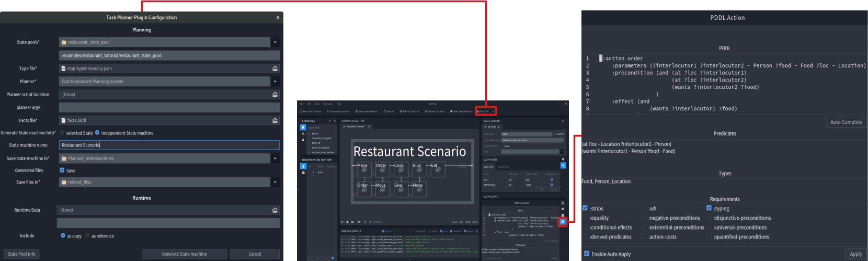The image size is (868, 261).
Task: Click the browse icon for Type file
Action: coord(275,69)
